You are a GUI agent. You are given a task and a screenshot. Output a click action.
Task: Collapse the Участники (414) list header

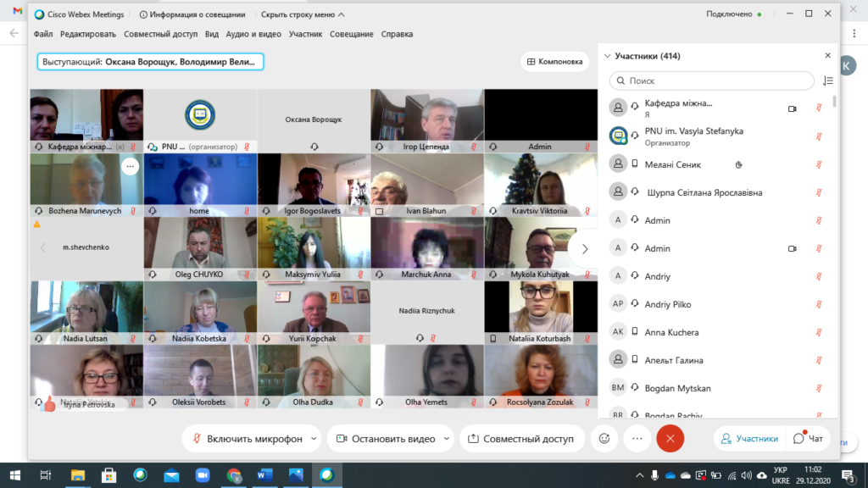[643, 56]
